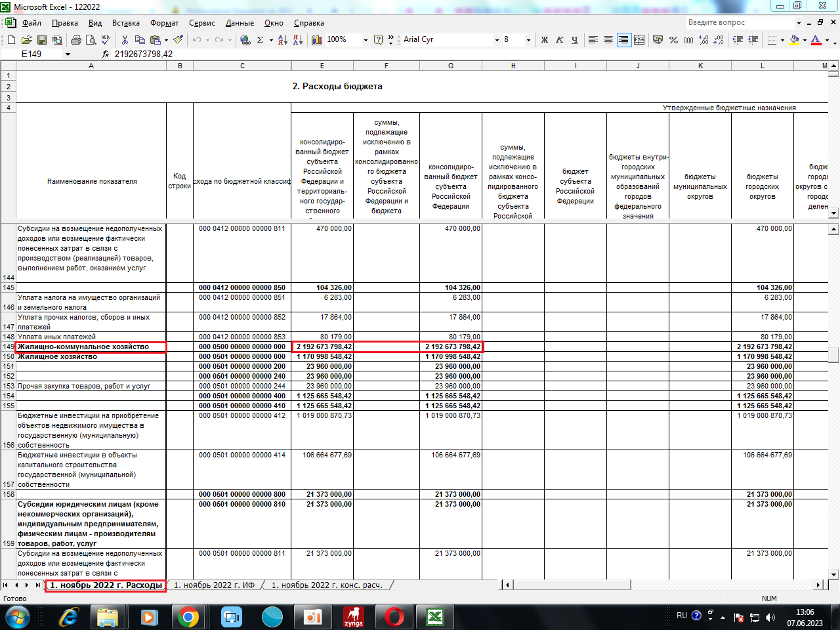This screenshot has width=840, height=630.
Task: Click the yellow fill color bucket
Action: pyautogui.click(x=794, y=40)
